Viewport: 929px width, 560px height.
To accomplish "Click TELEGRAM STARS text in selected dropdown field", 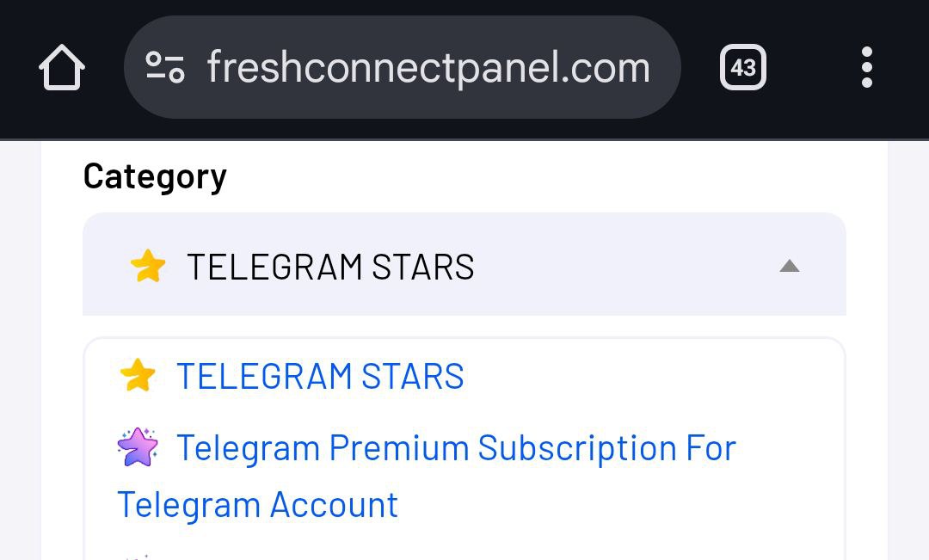I will coord(330,267).
